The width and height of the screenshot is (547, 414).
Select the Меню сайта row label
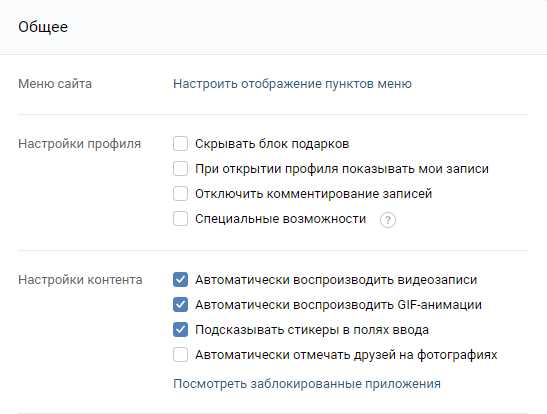coord(55,84)
